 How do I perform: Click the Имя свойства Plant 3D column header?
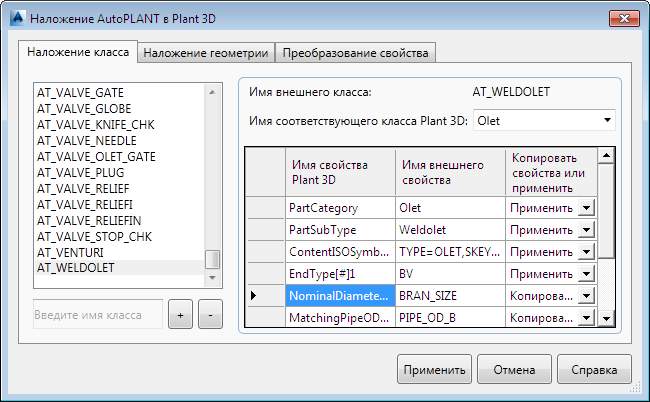[x=340, y=172]
